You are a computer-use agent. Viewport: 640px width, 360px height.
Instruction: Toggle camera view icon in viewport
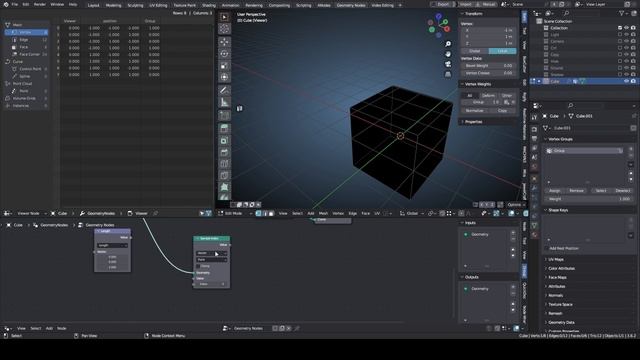pyautogui.click(x=448, y=64)
